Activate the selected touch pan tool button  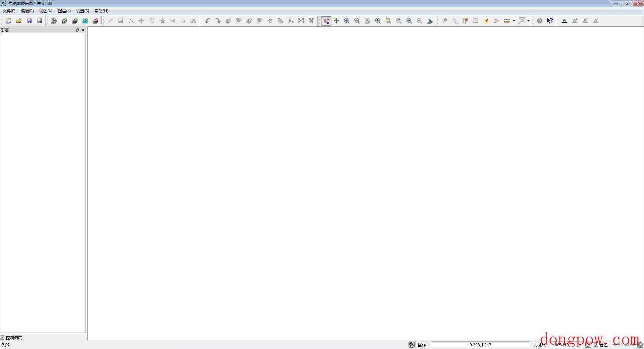tap(326, 21)
